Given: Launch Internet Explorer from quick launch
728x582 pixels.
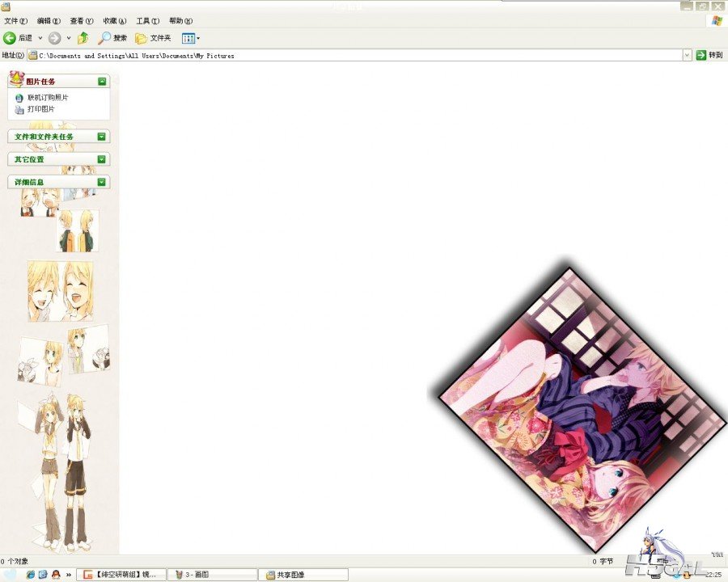Looking at the screenshot, I should coord(31,574).
